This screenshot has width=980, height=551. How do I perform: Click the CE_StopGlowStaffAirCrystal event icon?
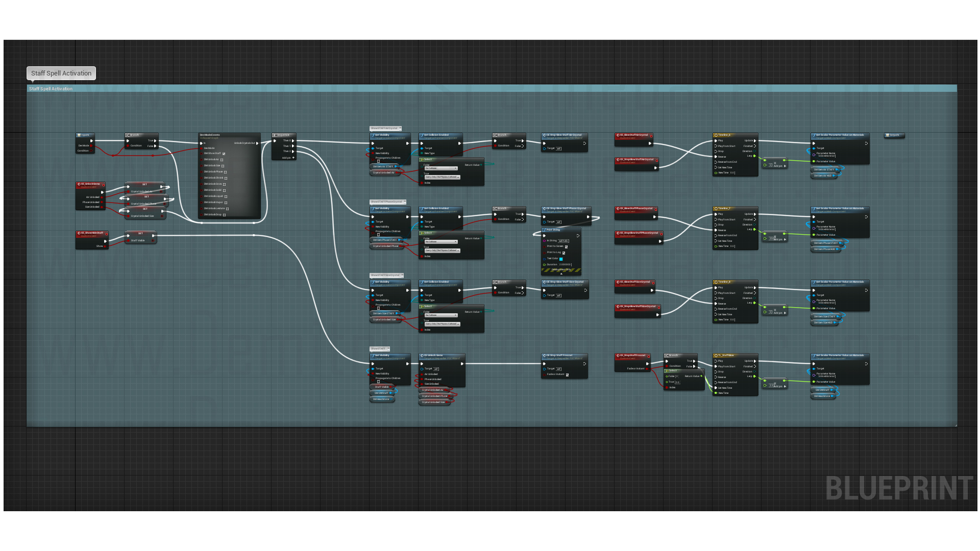(618, 160)
